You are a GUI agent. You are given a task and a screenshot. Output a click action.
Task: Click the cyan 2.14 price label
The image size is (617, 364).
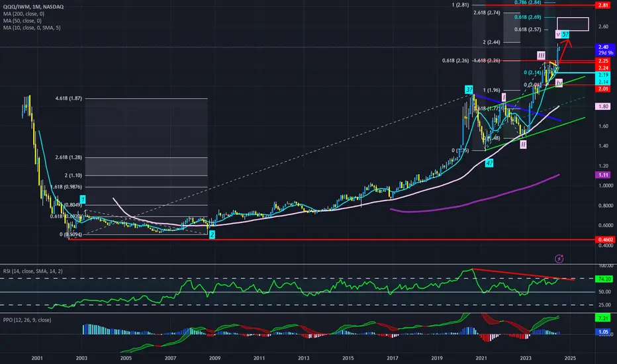[603, 82]
